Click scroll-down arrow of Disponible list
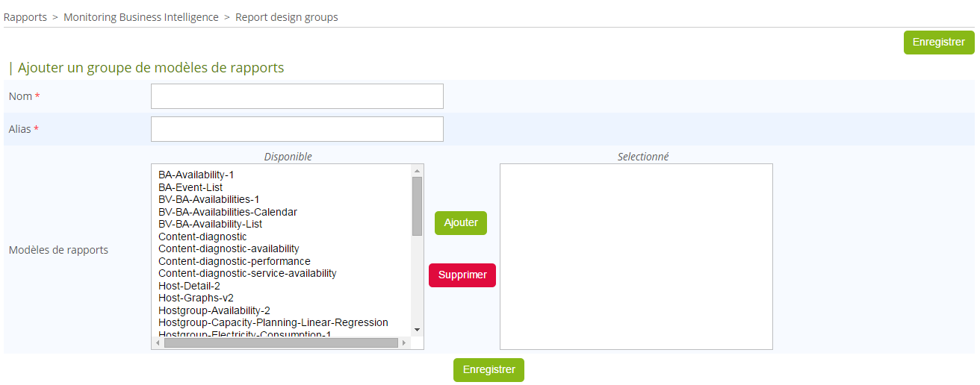The image size is (980, 385). [x=417, y=330]
